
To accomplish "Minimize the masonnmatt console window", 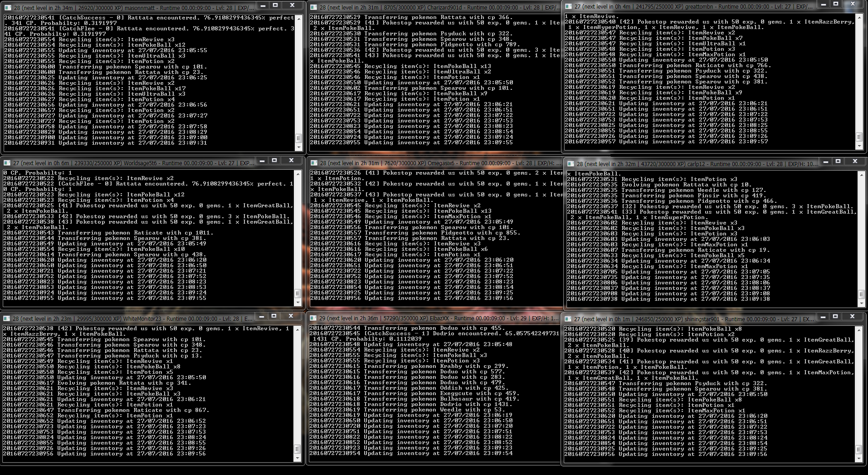I will (263, 5).
